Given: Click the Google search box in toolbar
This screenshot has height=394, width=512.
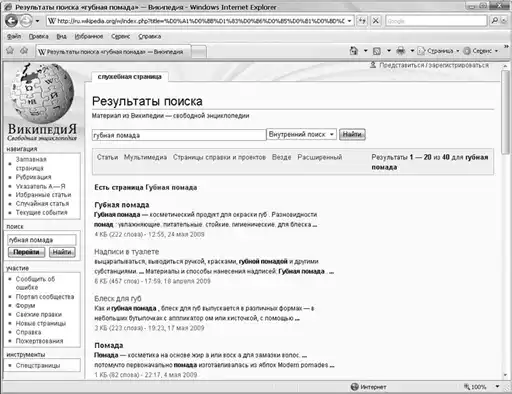Looking at the screenshot, I should pyautogui.click(x=436, y=21).
